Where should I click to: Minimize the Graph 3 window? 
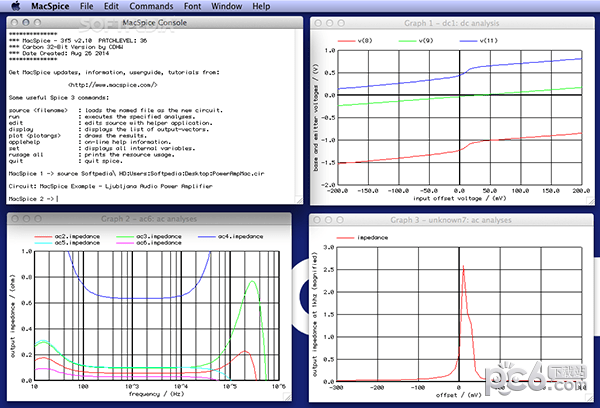[x=328, y=220]
